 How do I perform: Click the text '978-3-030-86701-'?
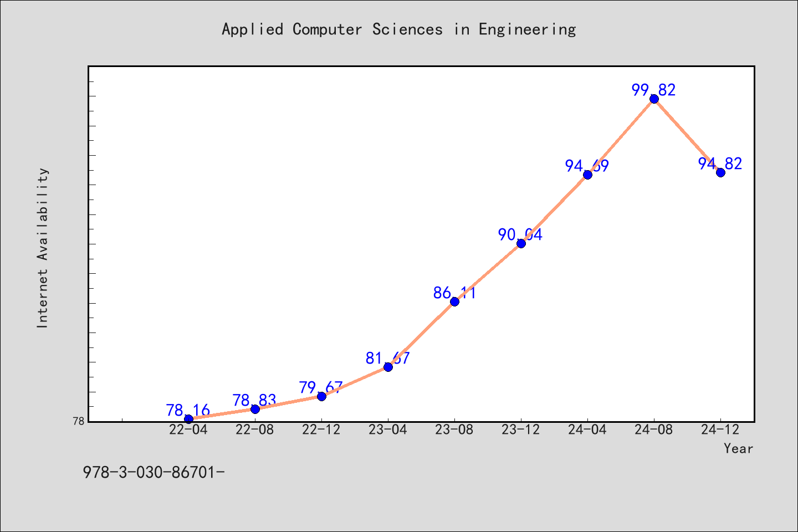point(154,473)
